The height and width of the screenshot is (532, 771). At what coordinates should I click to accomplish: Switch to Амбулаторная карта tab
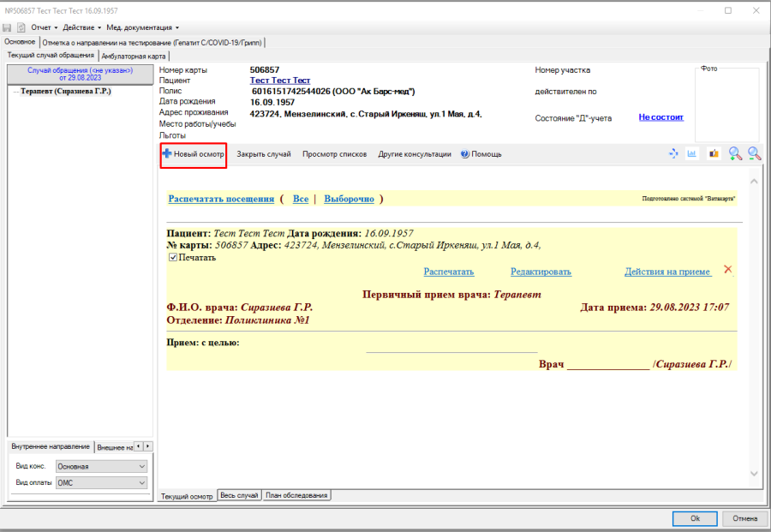click(x=134, y=56)
